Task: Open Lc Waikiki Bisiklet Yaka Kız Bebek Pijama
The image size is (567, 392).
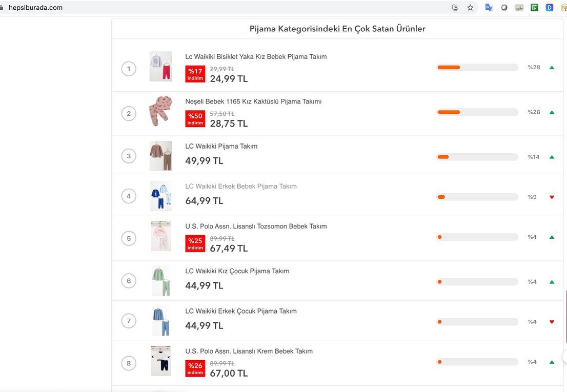Action: point(256,57)
